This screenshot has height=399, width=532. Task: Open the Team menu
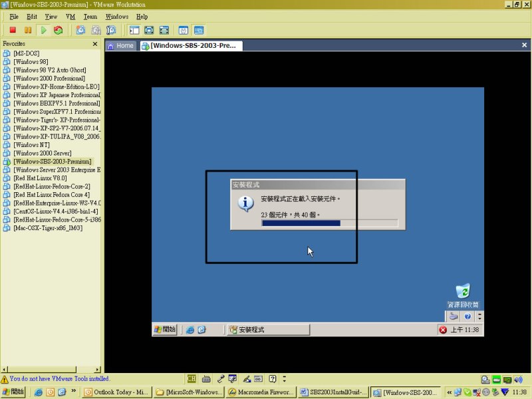(90, 17)
